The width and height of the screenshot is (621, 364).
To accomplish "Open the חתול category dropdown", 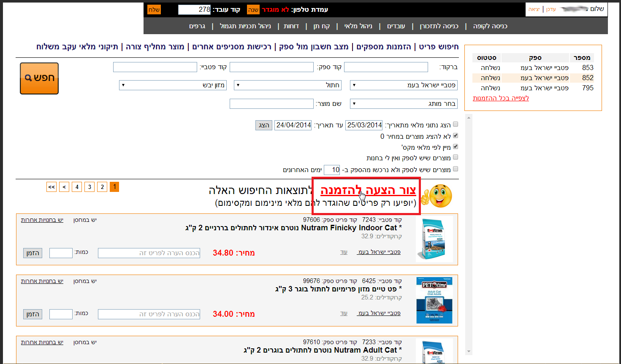I will tap(287, 85).
